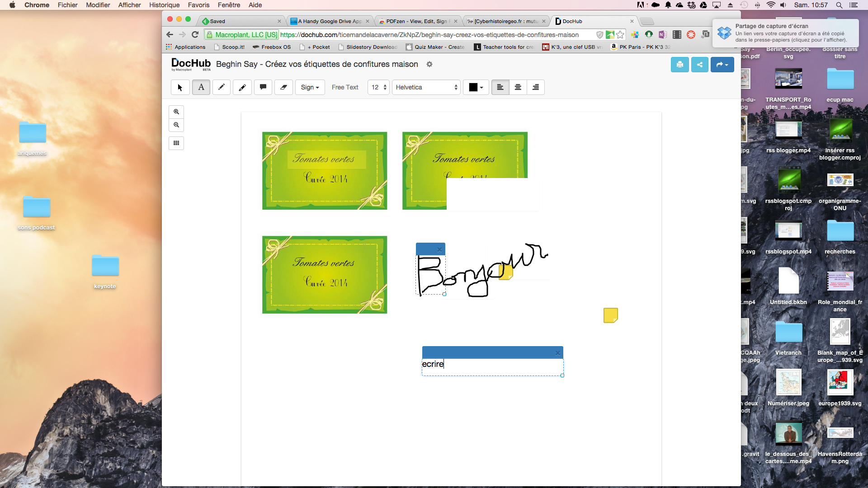Open the Apple menu

[12, 5]
